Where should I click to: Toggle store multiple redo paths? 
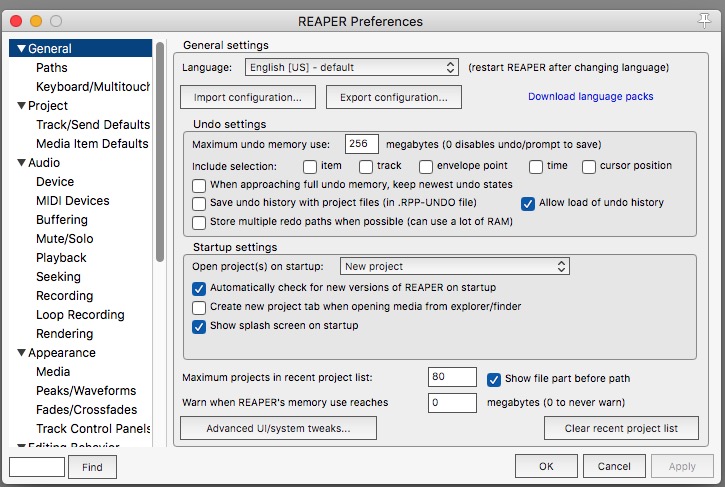(199, 222)
